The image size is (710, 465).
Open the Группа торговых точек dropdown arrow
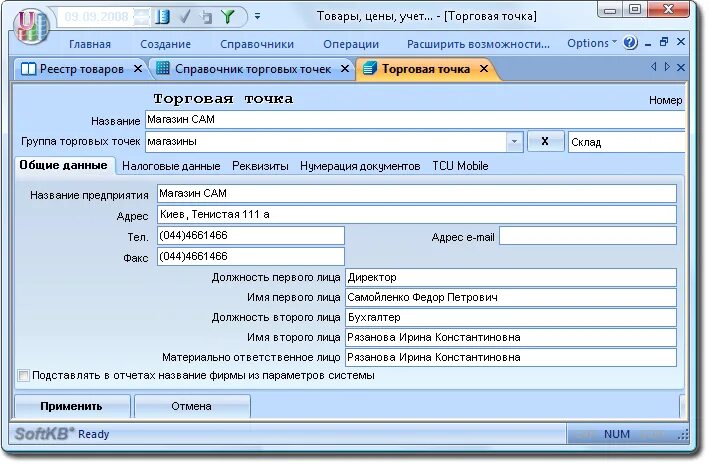(x=514, y=142)
